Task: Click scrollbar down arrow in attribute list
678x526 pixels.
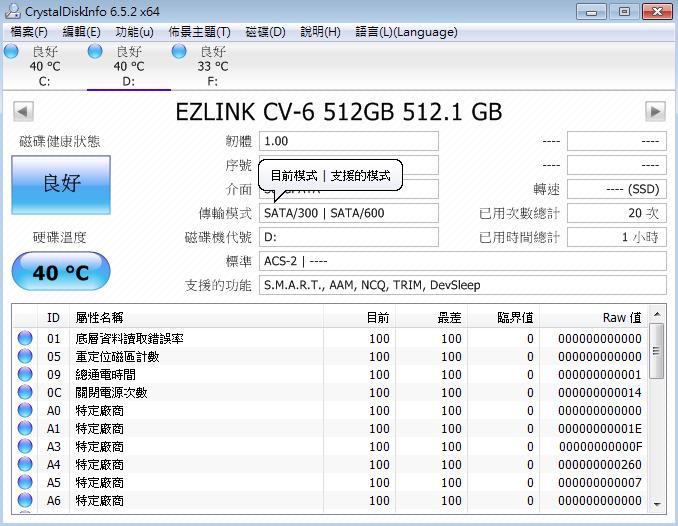Action: (657, 504)
